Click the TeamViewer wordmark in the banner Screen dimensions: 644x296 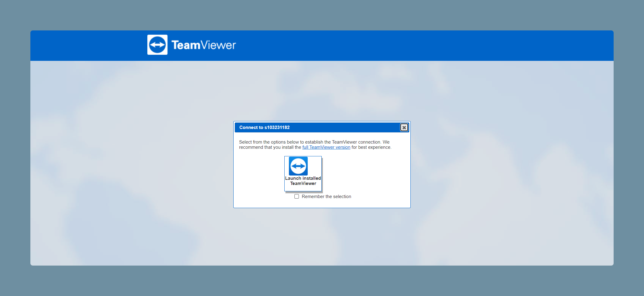click(204, 45)
